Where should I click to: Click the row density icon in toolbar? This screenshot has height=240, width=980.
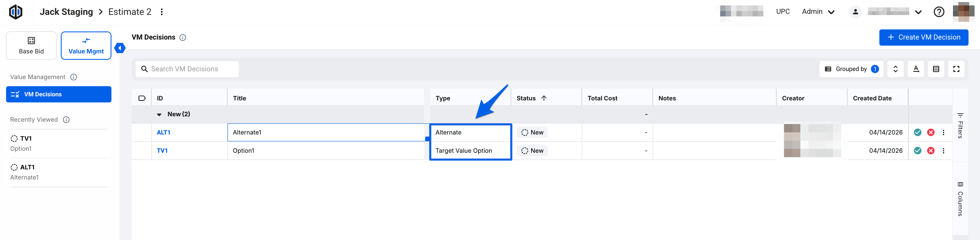[x=936, y=69]
